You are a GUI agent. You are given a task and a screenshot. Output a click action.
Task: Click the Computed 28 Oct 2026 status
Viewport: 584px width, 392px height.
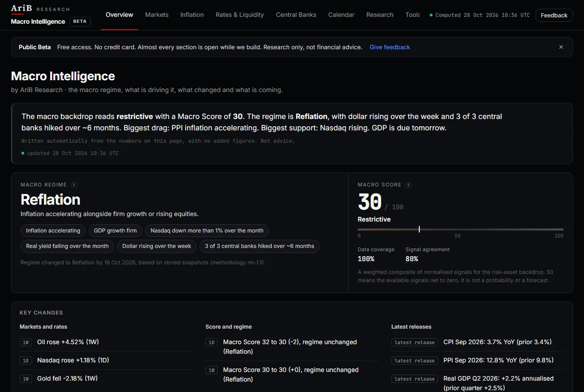[x=480, y=15]
